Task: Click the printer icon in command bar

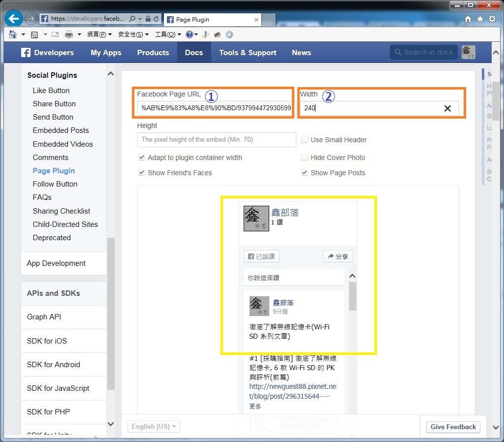Action: pos(69,34)
